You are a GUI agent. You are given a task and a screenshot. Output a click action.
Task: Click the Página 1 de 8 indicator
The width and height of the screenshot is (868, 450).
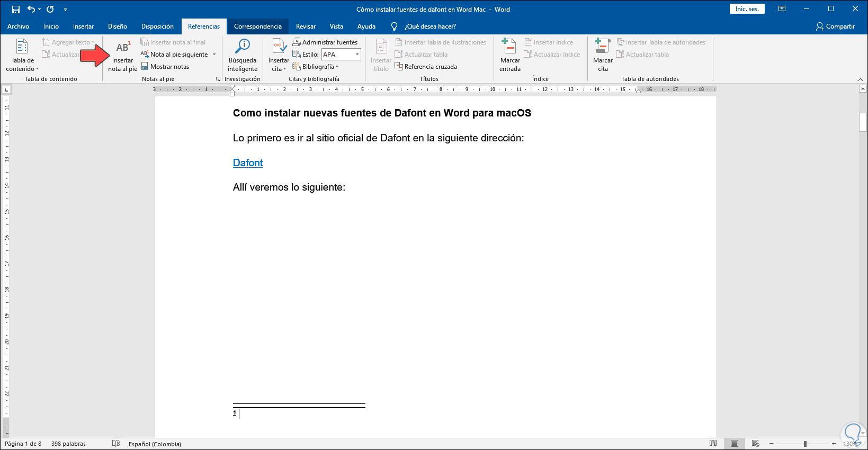pos(23,444)
